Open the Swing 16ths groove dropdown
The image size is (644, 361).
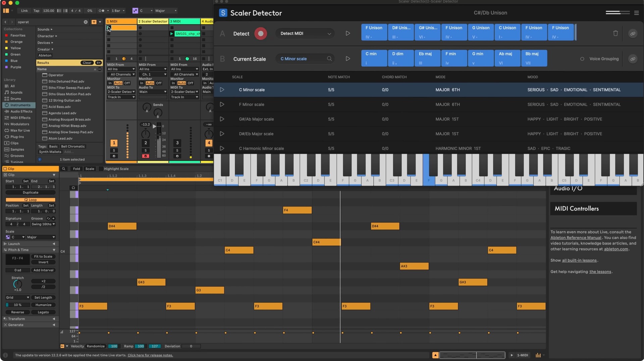coord(43,224)
